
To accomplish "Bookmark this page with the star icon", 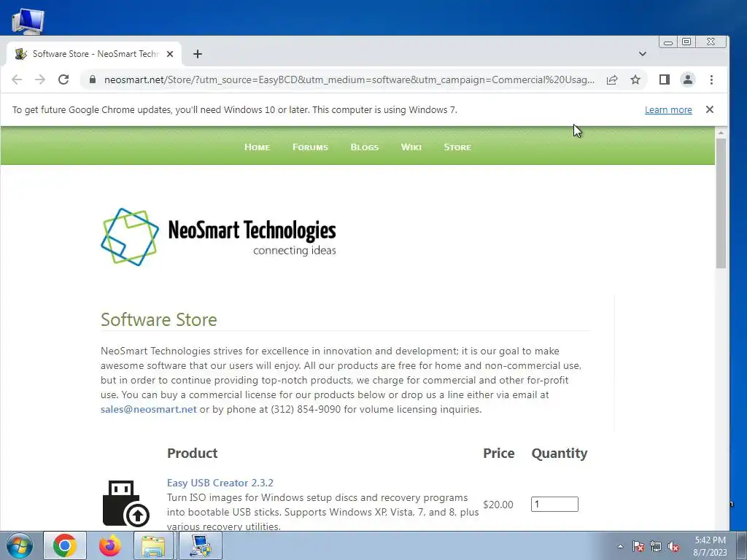I will coord(635,79).
